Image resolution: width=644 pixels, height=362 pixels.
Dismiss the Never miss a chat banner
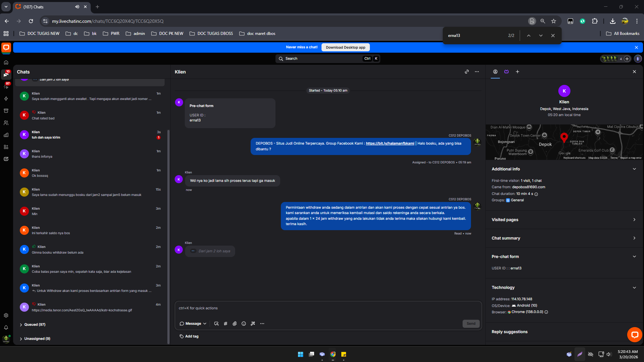click(x=636, y=48)
